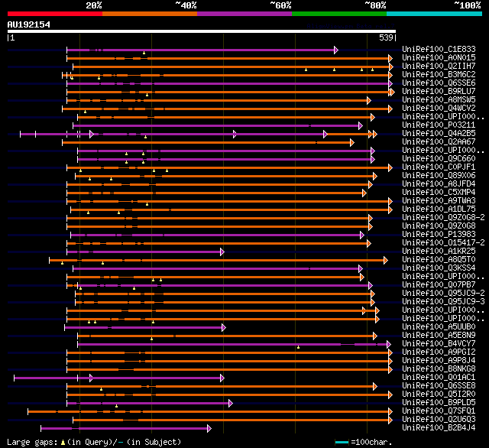Viewport: 489px width, 448px height.
Task: Select the UniRef100_A1KR25 label
Action: 439,252
